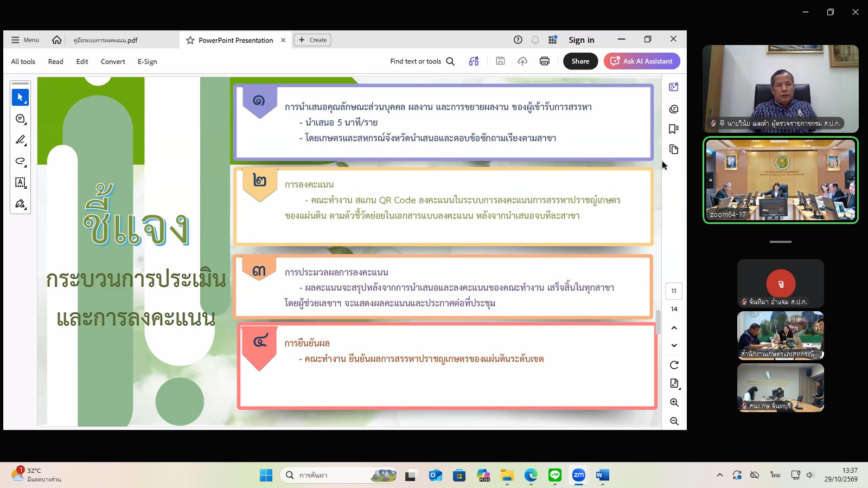Image resolution: width=868 pixels, height=488 pixels.
Task: Select the สนง.กษ.จันทบุรี video tile
Action: (x=781, y=388)
